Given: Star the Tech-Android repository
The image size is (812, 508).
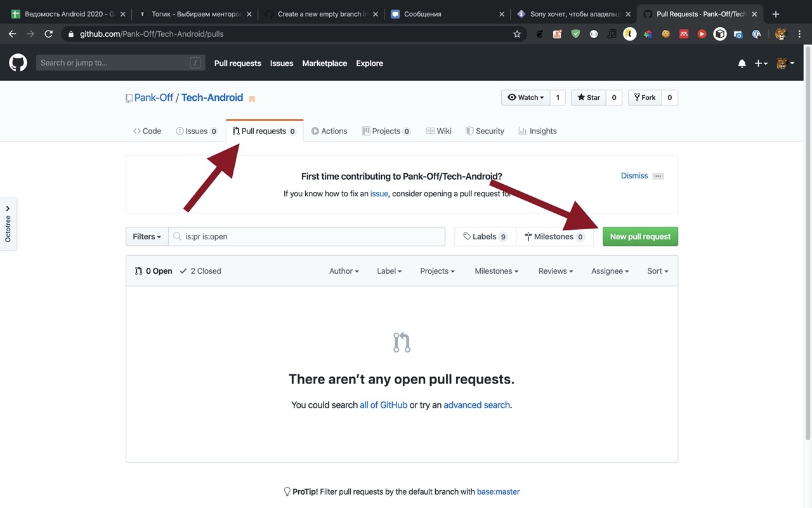Looking at the screenshot, I should 588,97.
